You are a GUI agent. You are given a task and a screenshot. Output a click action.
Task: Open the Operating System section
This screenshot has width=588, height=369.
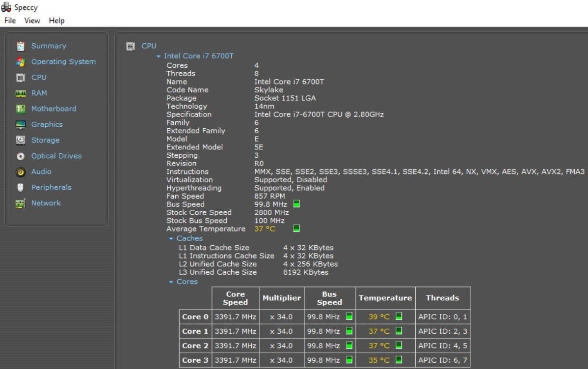click(63, 61)
